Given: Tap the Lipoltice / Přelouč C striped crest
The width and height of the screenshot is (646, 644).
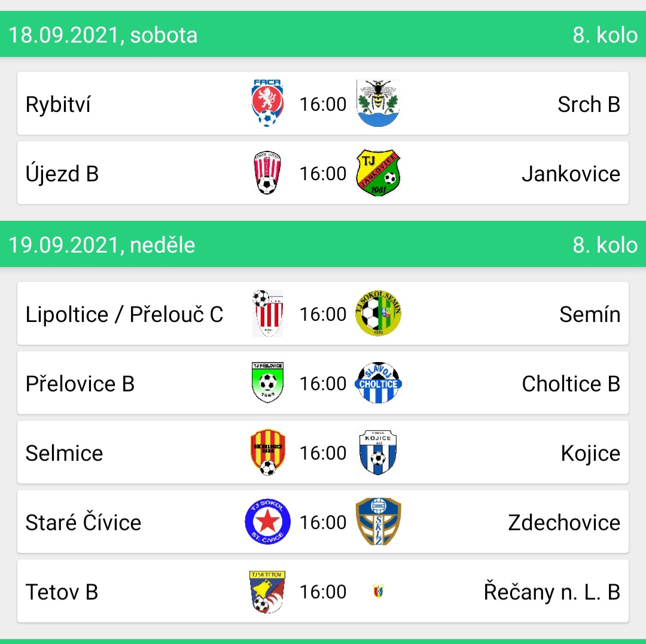Looking at the screenshot, I should (x=267, y=314).
